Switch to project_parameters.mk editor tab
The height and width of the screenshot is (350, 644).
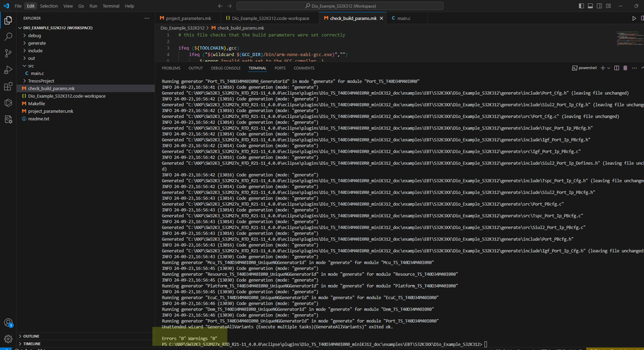tap(188, 18)
